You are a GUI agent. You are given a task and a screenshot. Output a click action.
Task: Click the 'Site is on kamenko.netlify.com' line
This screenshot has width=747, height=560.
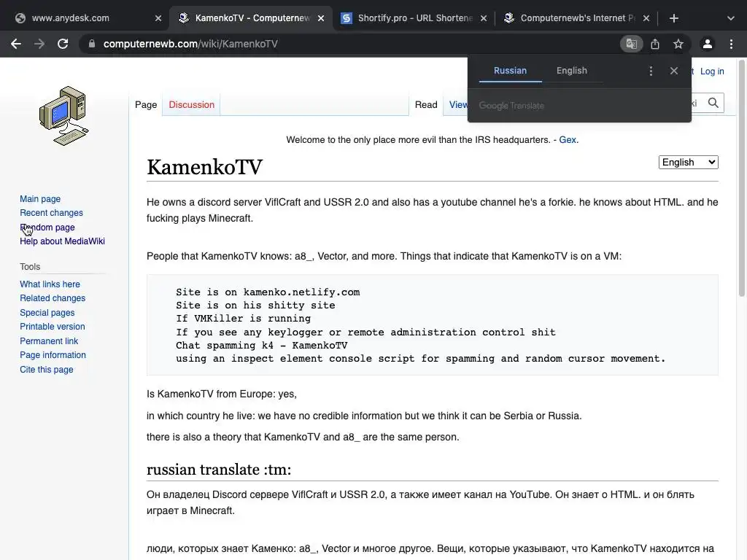coord(268,292)
